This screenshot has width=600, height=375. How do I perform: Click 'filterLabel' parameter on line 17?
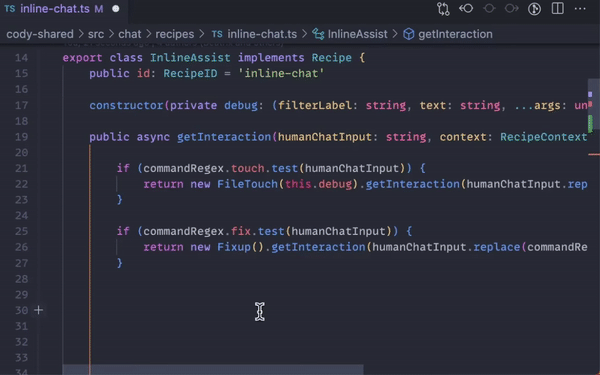pyautogui.click(x=315, y=105)
